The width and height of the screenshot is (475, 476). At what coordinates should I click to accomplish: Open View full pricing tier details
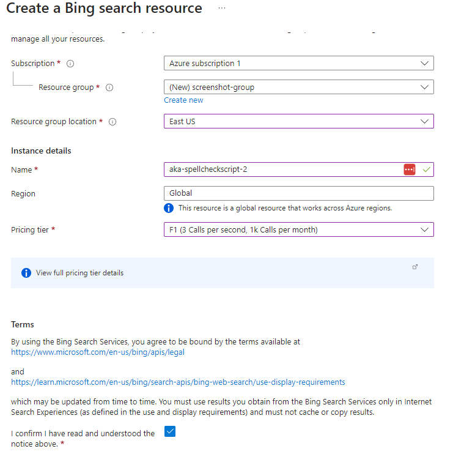(x=79, y=273)
